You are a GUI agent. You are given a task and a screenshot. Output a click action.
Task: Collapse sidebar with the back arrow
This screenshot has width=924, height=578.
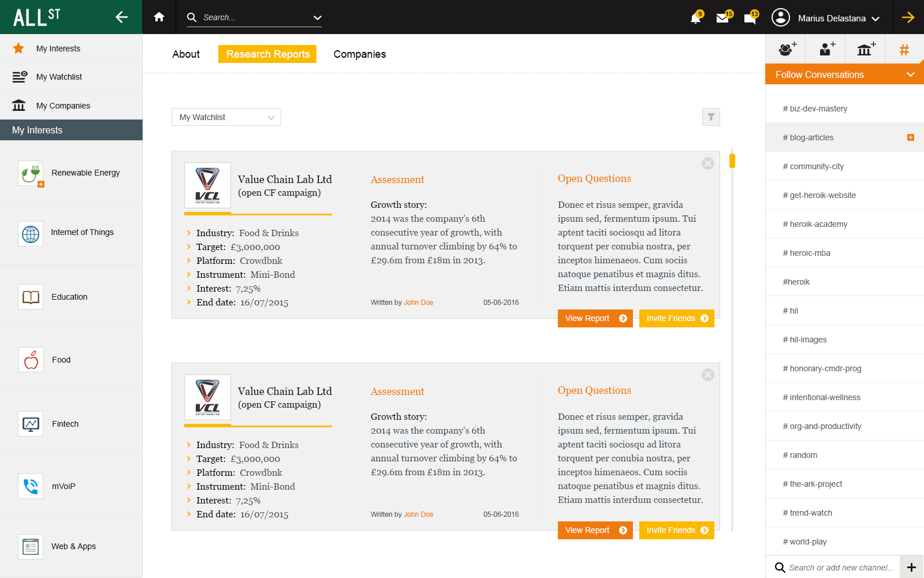tap(121, 17)
